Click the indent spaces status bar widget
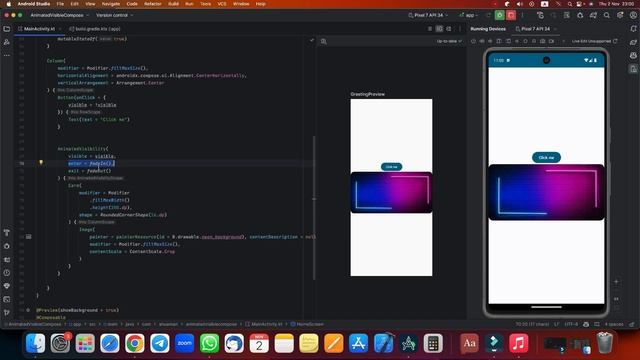This screenshot has width=640, height=360. pos(614,324)
